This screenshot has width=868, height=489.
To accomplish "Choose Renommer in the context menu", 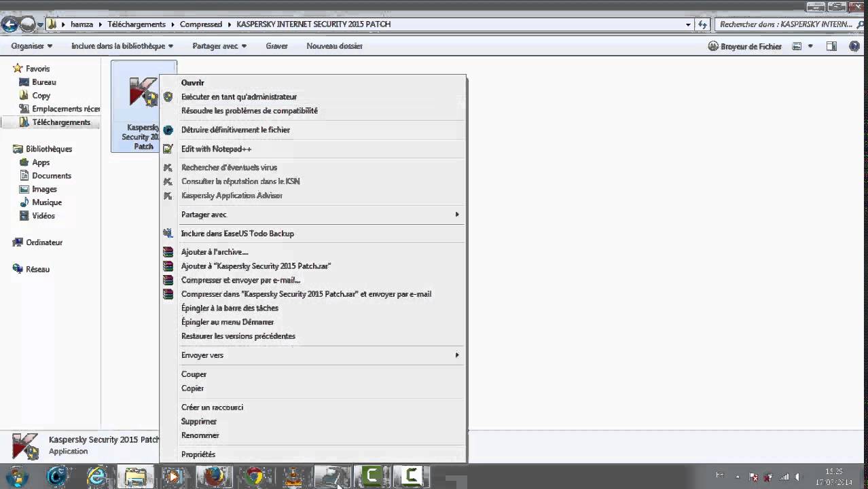I will click(200, 435).
